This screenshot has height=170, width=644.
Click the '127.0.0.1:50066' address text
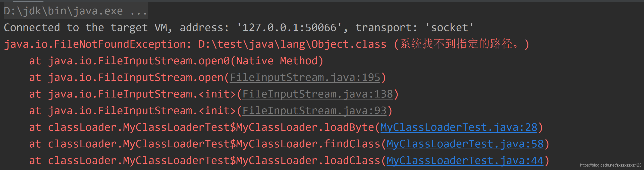[x=289, y=28]
